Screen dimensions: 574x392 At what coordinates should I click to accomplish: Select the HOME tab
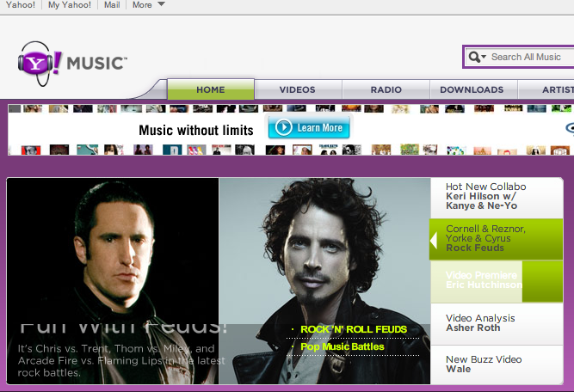click(x=211, y=89)
